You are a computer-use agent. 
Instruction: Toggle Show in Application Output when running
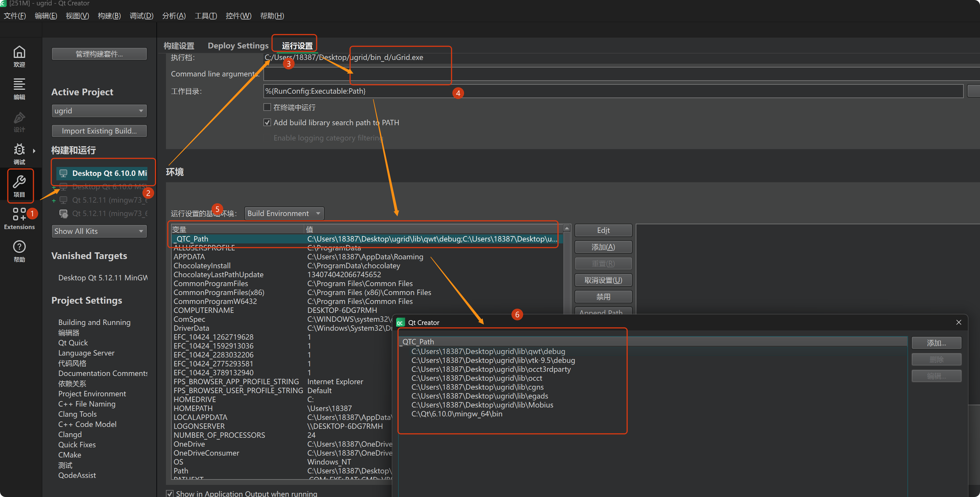coord(170,493)
